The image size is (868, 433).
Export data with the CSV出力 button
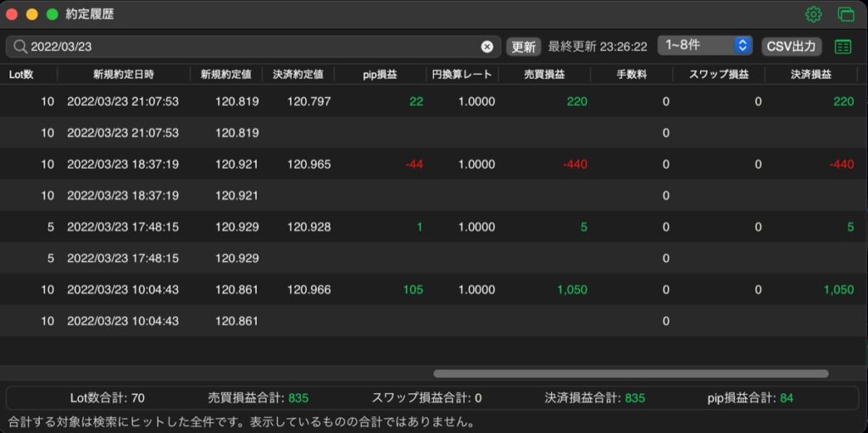click(x=792, y=47)
